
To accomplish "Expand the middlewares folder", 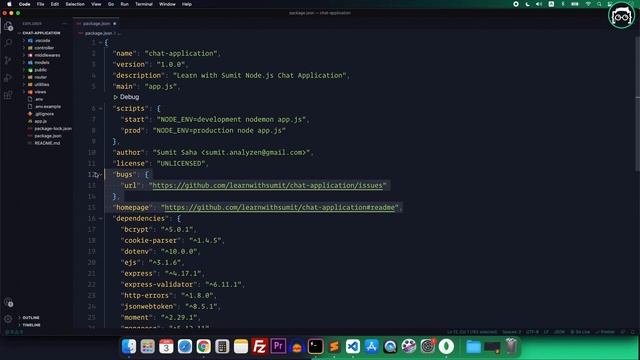I will (47, 55).
